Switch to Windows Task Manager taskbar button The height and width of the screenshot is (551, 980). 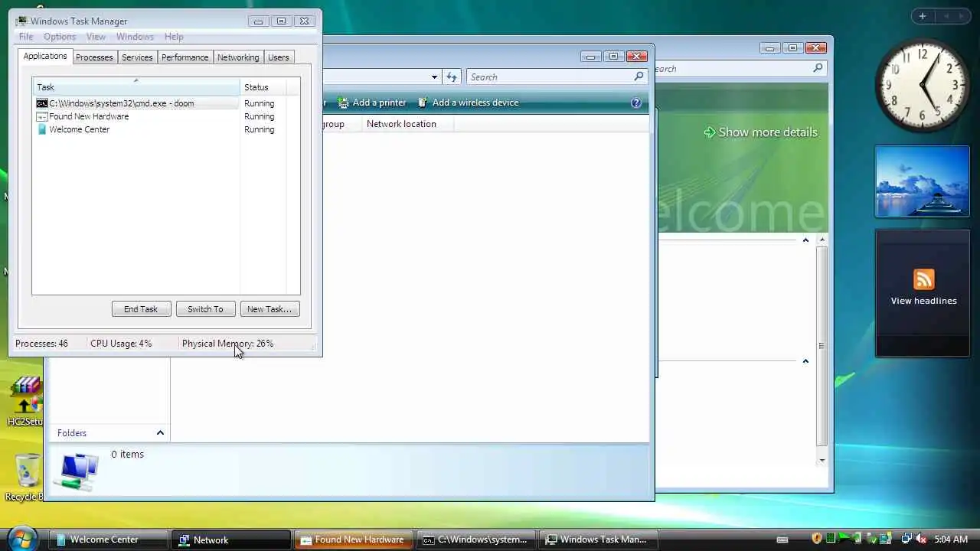coord(599,540)
